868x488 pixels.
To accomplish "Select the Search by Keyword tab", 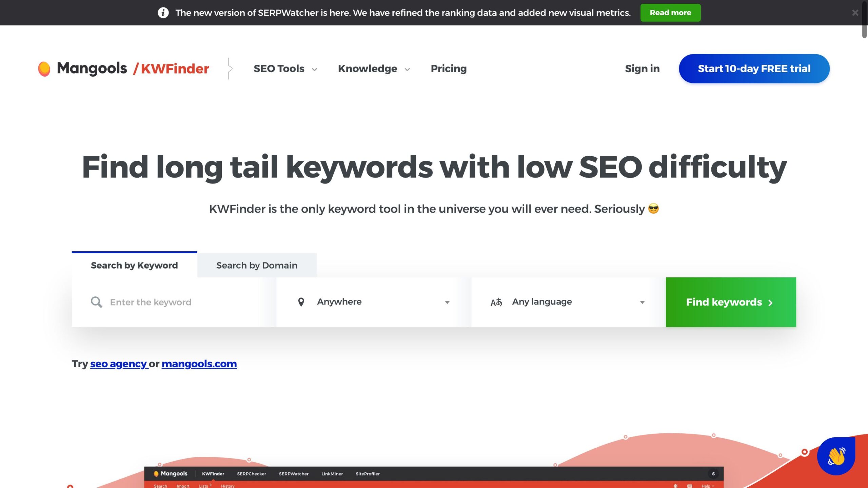I will pos(134,265).
